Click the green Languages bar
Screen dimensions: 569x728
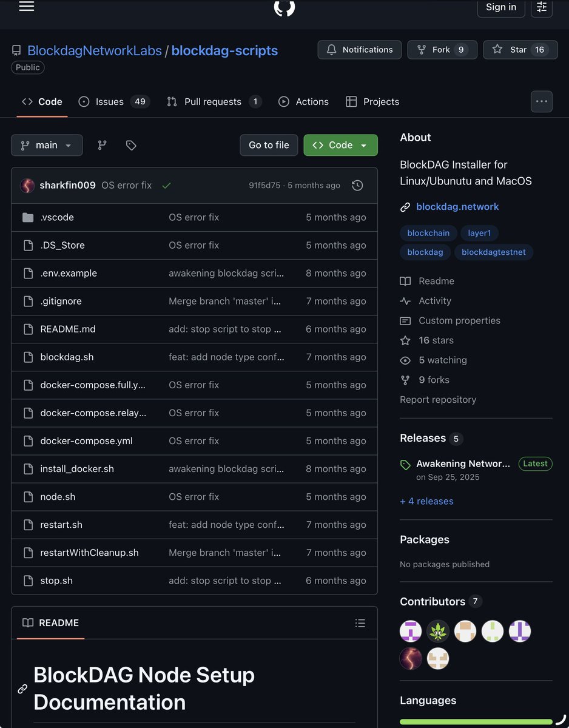tap(476, 722)
